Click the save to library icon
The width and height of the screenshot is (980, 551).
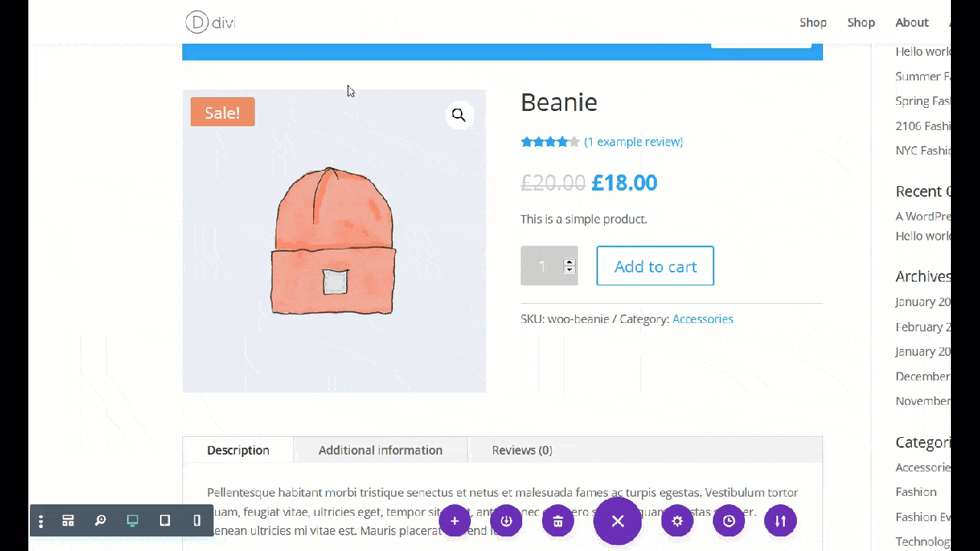pyautogui.click(x=506, y=521)
